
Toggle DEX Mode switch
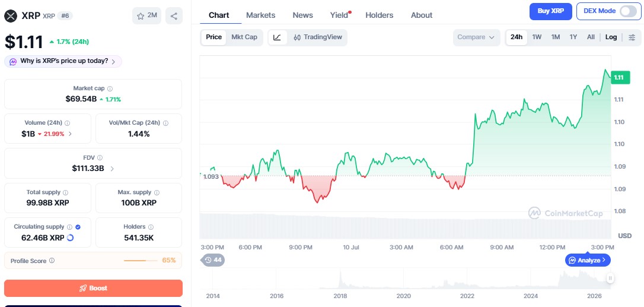[628, 11]
